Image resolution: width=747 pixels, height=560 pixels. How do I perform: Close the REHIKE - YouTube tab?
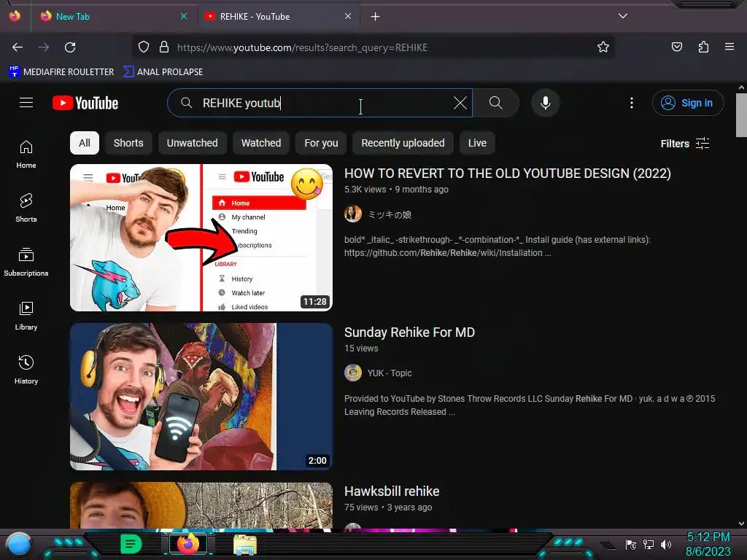click(348, 16)
